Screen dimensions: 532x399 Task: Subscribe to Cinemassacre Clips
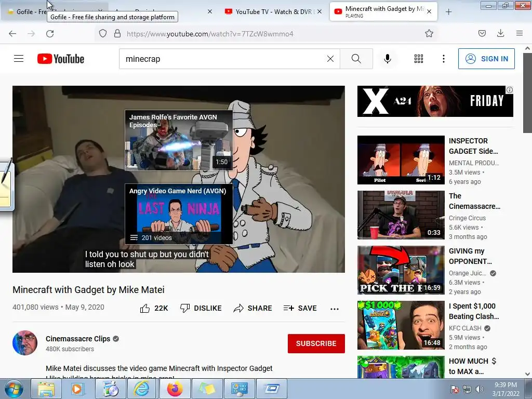316,343
